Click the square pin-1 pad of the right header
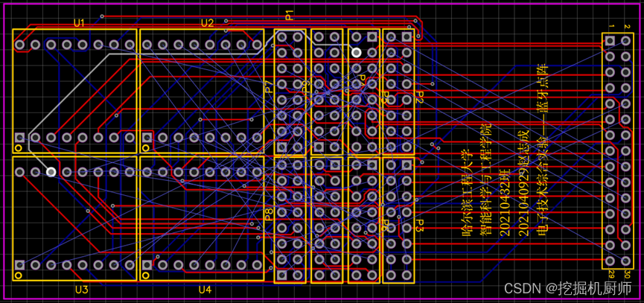Viewport: 644px width, 303px height. (610, 41)
